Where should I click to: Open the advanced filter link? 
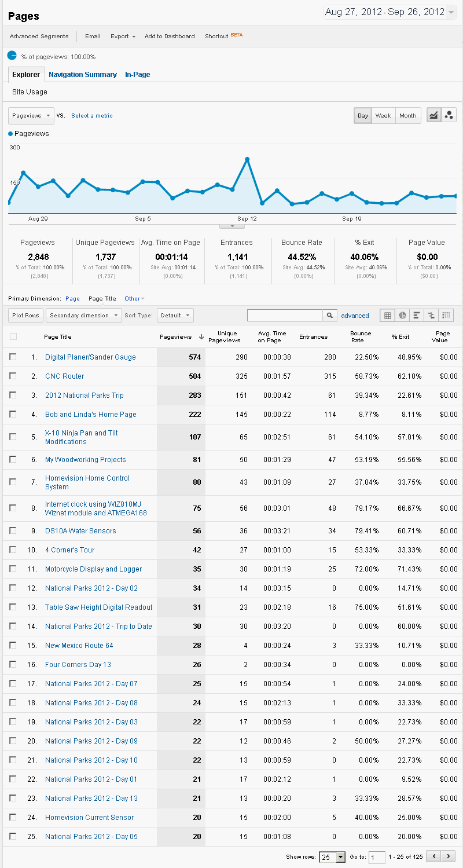pyautogui.click(x=355, y=315)
